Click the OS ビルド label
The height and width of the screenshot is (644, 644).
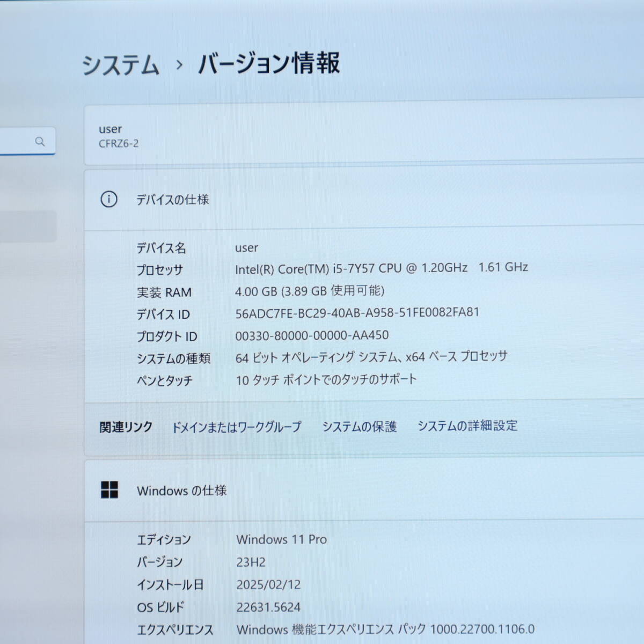pyautogui.click(x=160, y=608)
